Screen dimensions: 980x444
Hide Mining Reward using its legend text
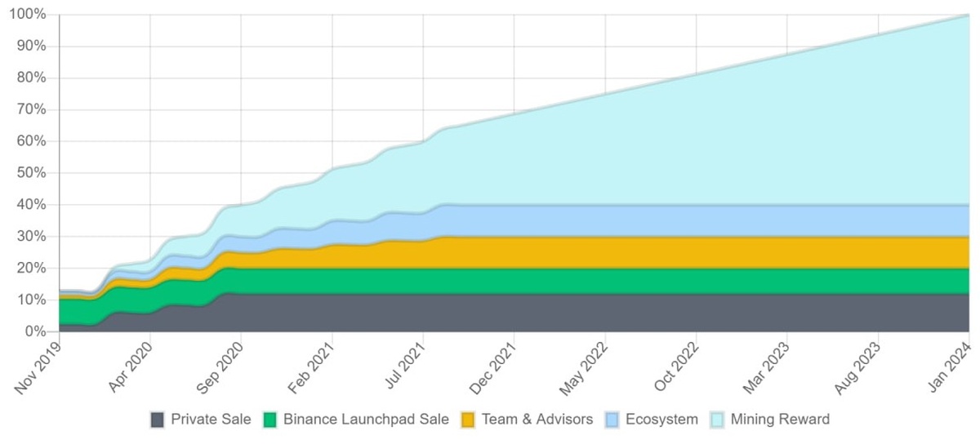(781, 420)
